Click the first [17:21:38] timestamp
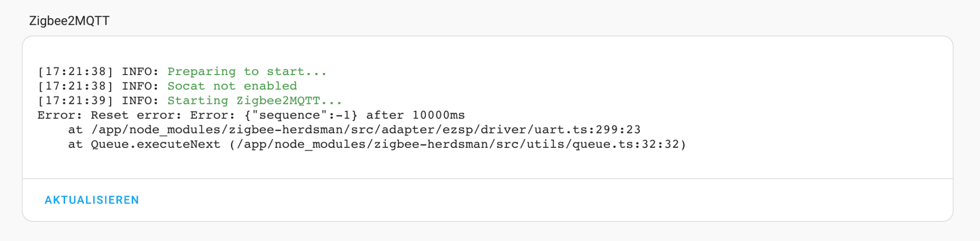 pyautogui.click(x=76, y=72)
